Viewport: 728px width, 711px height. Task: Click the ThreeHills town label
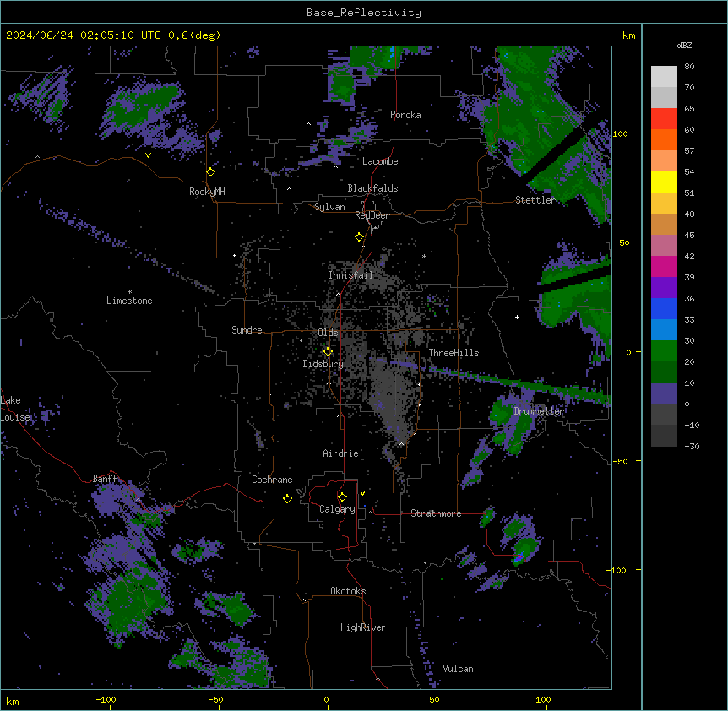[454, 353]
